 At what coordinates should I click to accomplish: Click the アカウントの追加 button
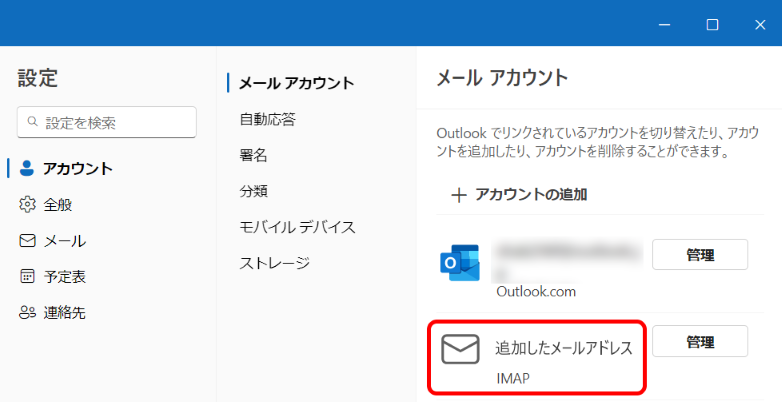[x=519, y=195]
